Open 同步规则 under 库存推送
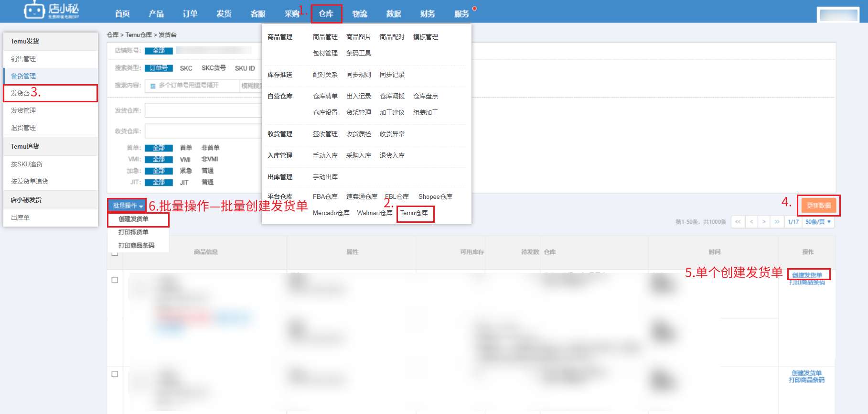This screenshot has height=414, width=868. click(359, 75)
